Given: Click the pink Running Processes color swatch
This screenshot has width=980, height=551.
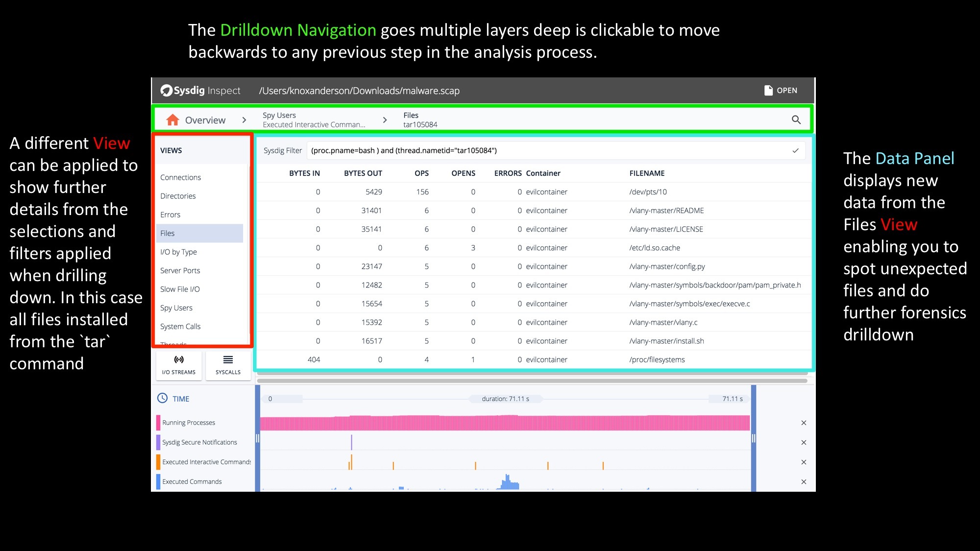Looking at the screenshot, I should 158,423.
